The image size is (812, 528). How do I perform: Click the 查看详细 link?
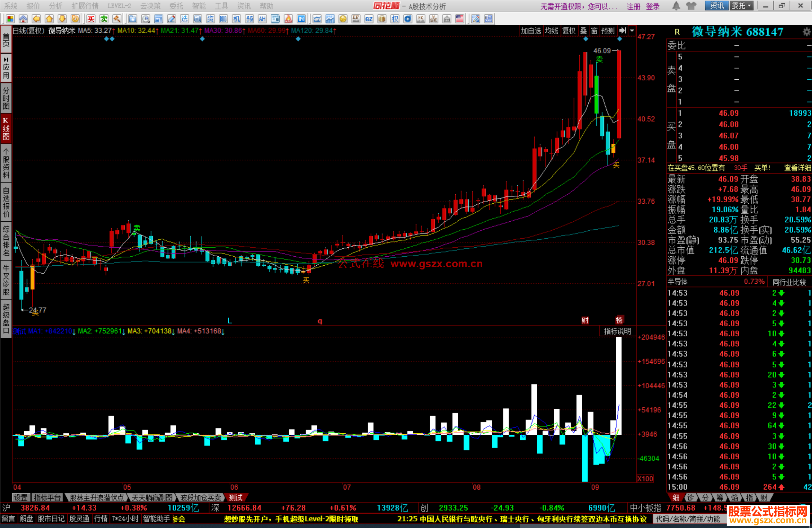click(797, 168)
